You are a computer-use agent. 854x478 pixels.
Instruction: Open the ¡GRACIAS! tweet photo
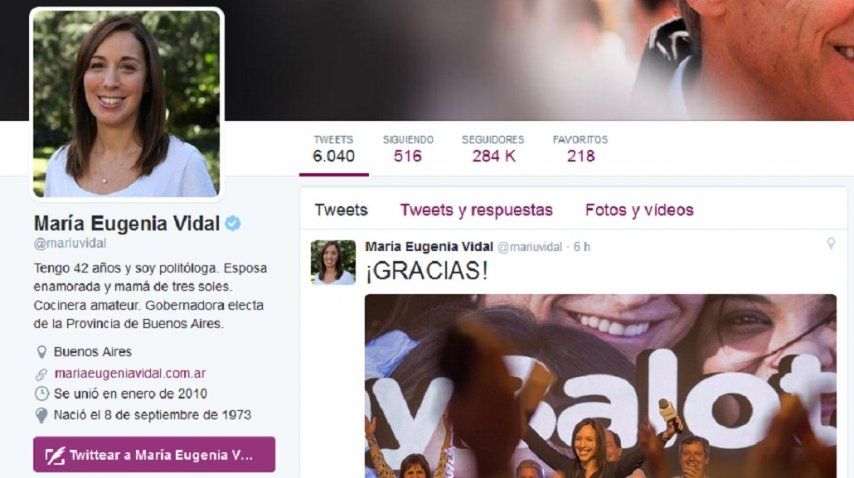[600, 386]
